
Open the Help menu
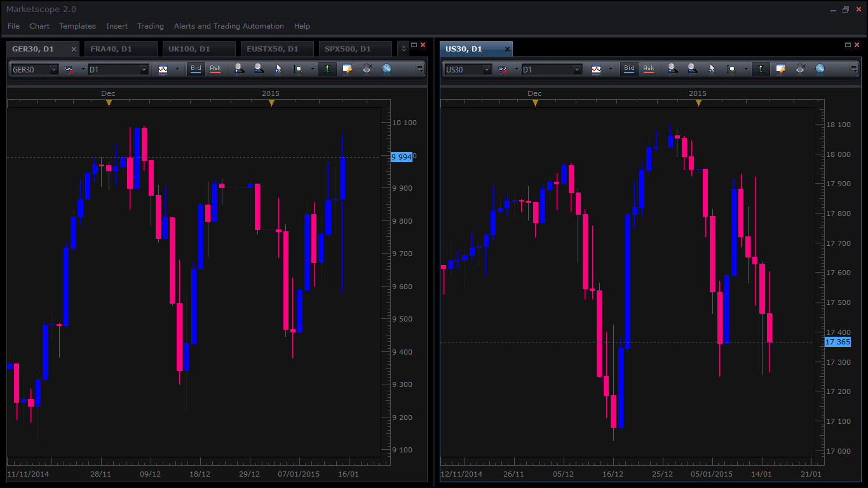point(302,26)
